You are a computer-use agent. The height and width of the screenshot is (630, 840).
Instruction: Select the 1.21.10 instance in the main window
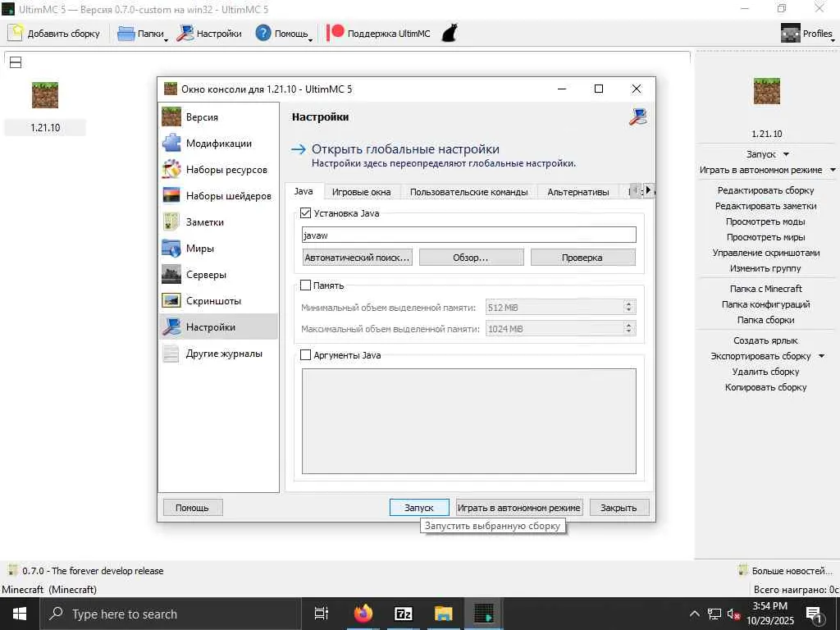click(x=45, y=107)
